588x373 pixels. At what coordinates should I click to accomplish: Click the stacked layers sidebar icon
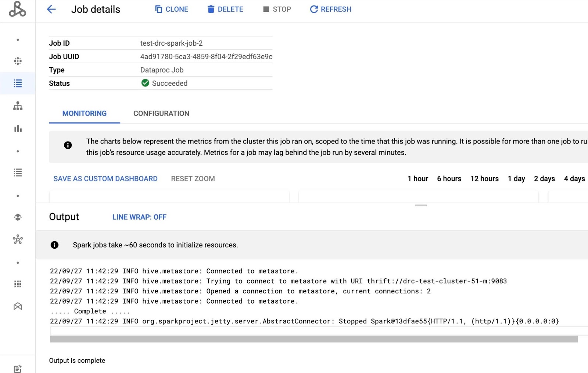(x=18, y=217)
